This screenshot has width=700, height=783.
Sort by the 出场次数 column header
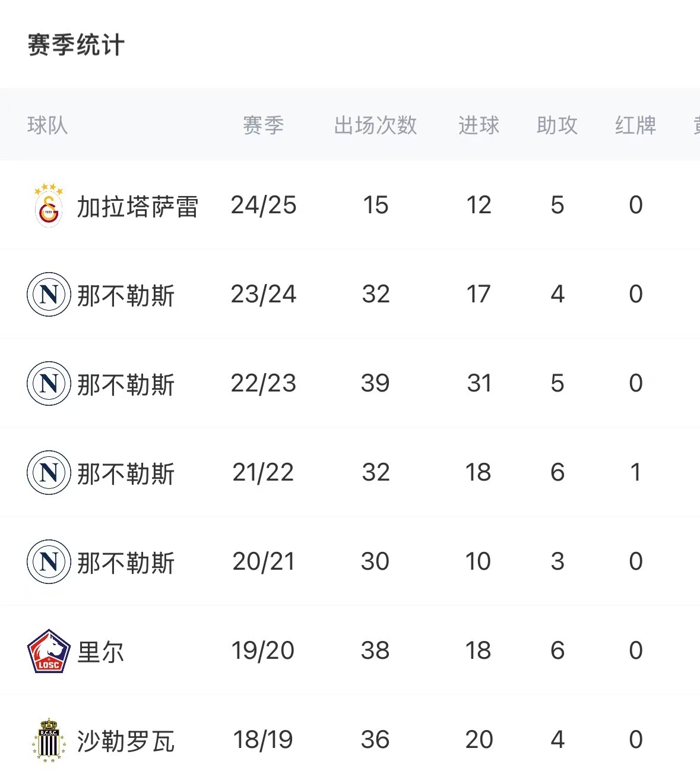click(375, 125)
